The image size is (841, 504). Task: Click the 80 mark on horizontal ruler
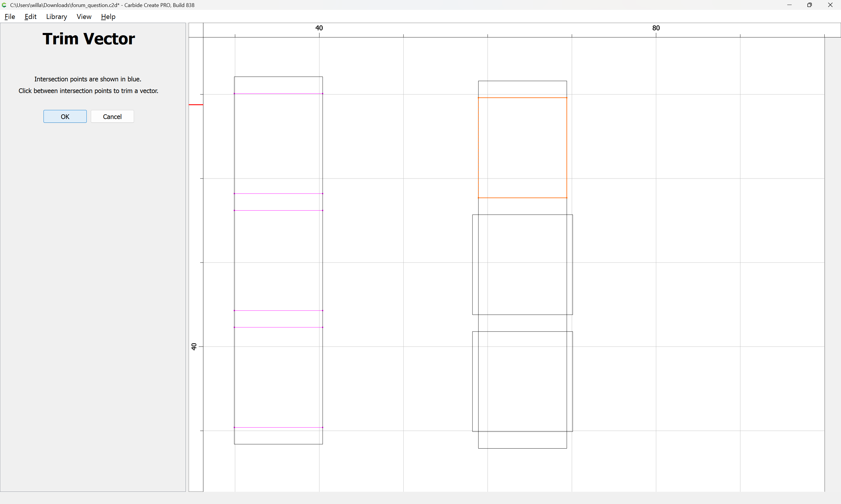(656, 28)
